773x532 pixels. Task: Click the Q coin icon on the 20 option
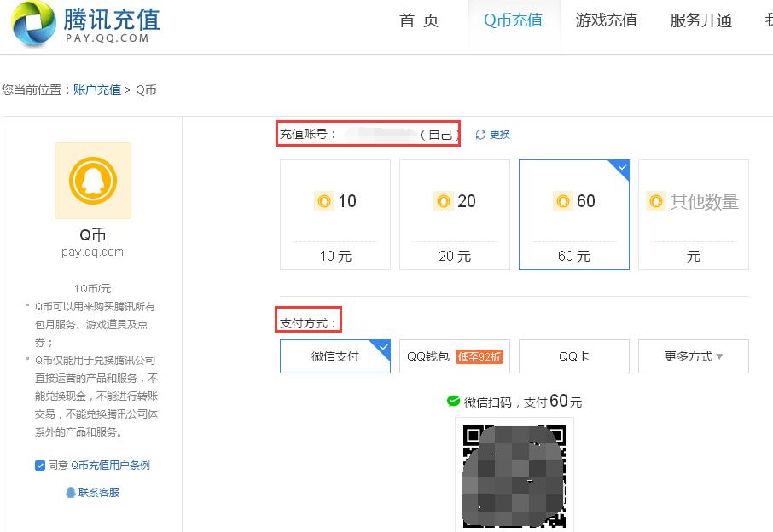coord(444,201)
